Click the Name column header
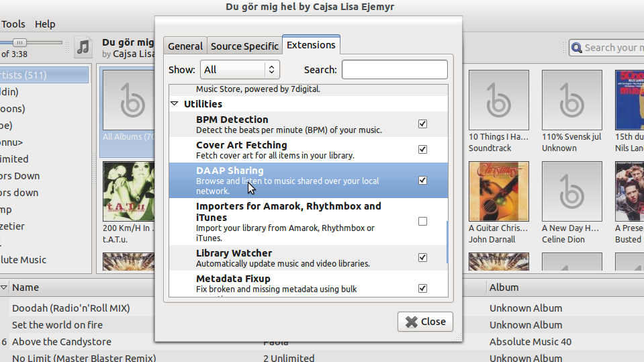644x362 pixels. tap(26, 287)
